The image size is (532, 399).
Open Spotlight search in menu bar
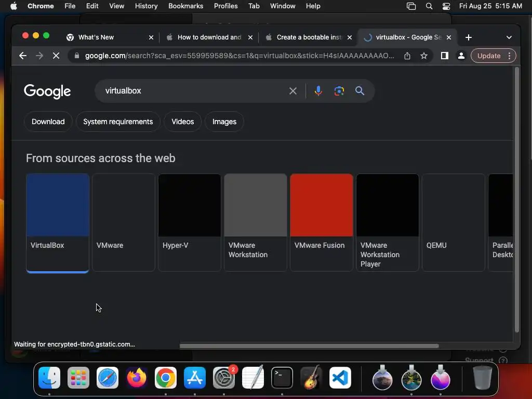pos(429,6)
